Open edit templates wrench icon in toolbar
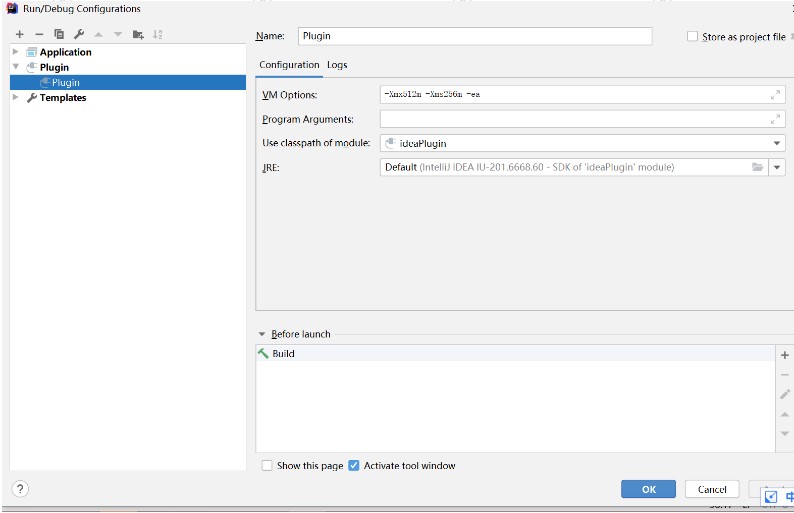Viewport: 794px width, 513px height. pos(78,34)
